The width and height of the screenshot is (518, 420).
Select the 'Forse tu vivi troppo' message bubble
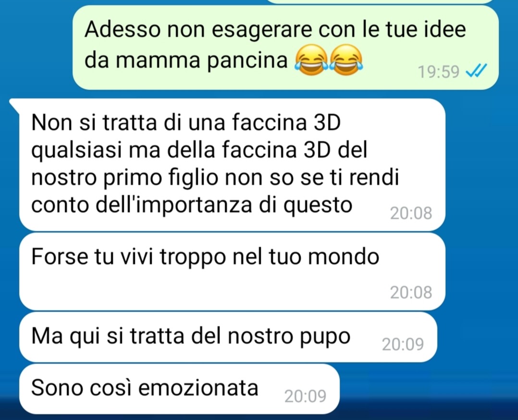tap(232, 272)
